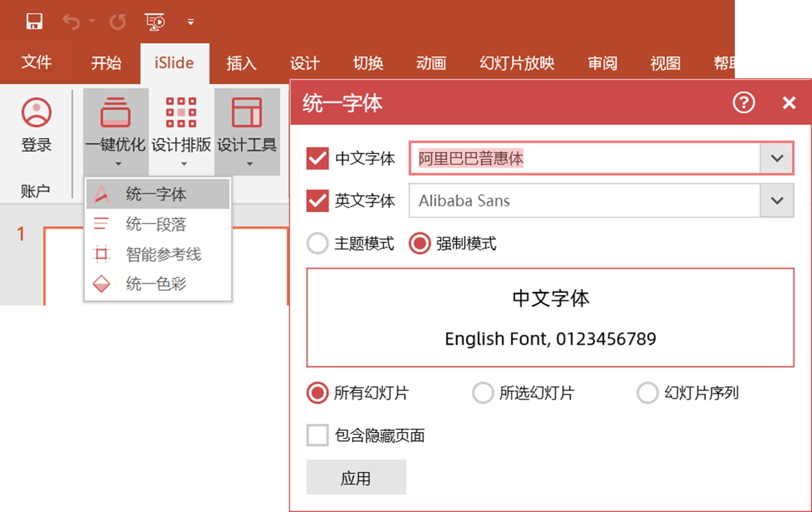
Task: Click the 登录 account icon
Action: click(x=36, y=112)
